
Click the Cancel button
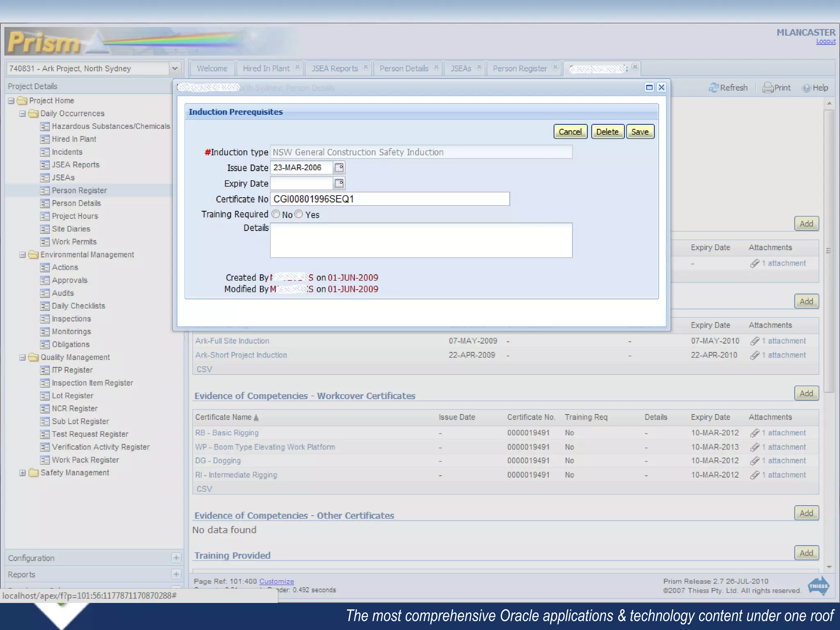coord(570,132)
